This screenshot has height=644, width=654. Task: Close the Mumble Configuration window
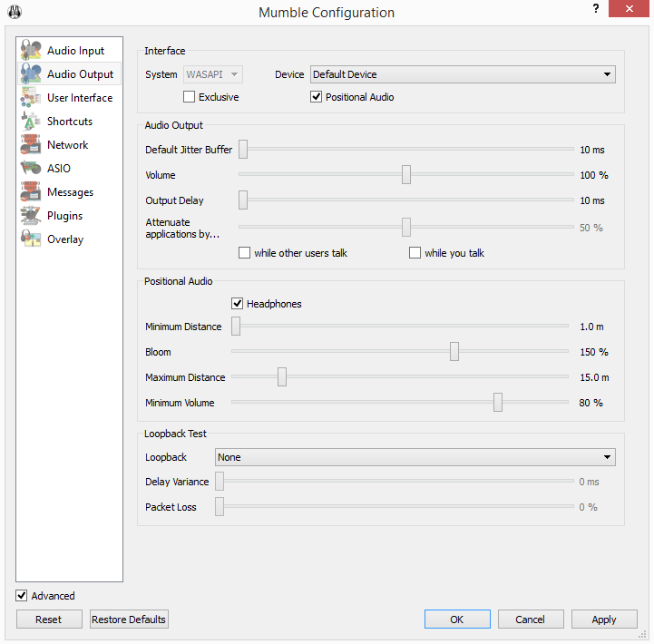[629, 8]
